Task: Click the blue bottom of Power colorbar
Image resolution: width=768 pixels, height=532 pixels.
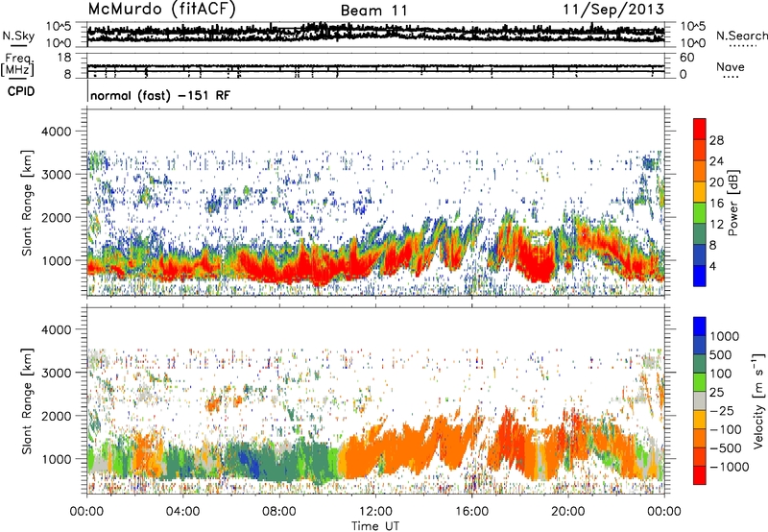Action: point(700,276)
